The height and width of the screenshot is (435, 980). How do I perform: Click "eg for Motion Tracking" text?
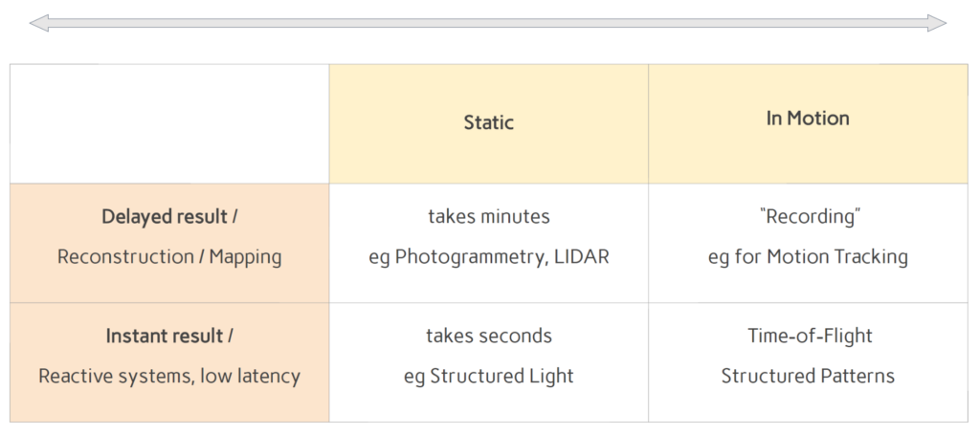(808, 256)
